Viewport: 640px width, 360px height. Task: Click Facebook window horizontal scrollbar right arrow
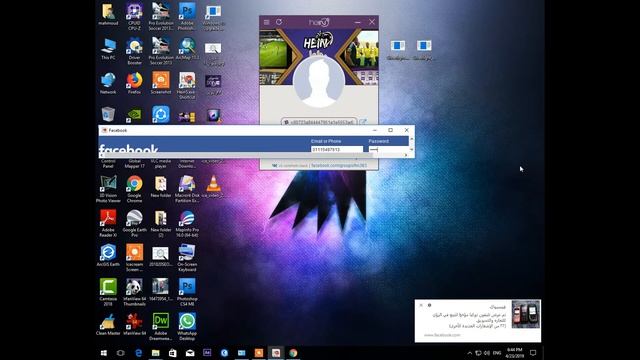(x=406, y=155)
